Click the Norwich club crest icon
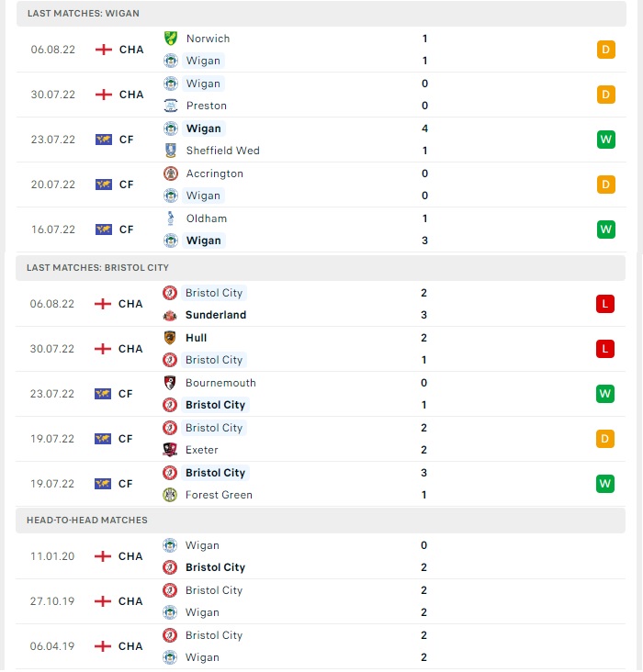The width and height of the screenshot is (643, 672). [171, 39]
